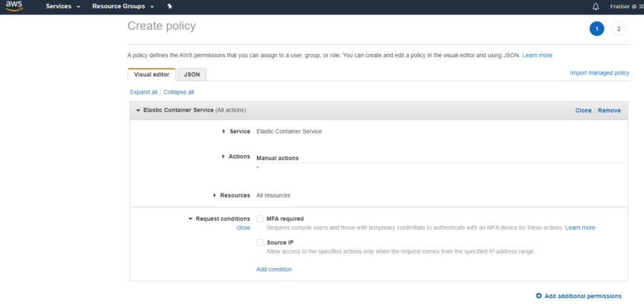
Task: Expand the Service row arrow
Action: [x=224, y=131]
